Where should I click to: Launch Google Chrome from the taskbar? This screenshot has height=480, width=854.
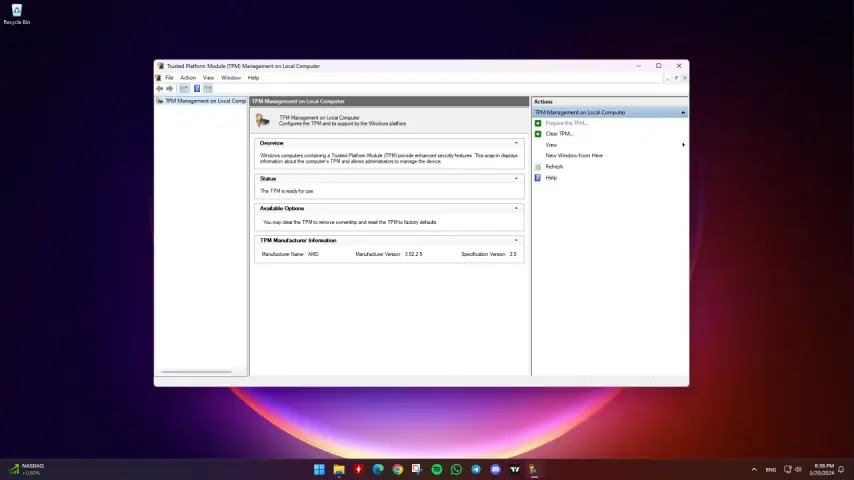[398, 469]
